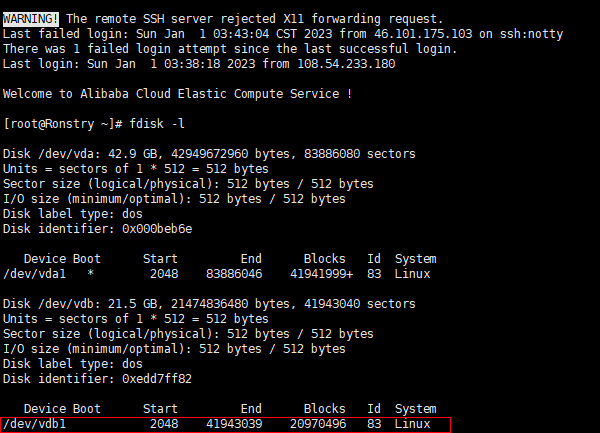600x433 pixels.
Task: Click the [root@Ronstry ~]# prompt
Action: (62, 124)
